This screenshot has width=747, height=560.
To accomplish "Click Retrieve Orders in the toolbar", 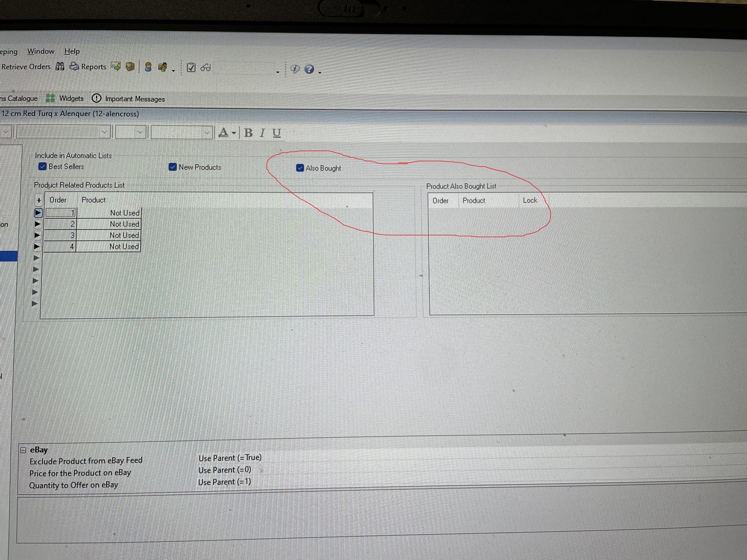I will (x=26, y=67).
